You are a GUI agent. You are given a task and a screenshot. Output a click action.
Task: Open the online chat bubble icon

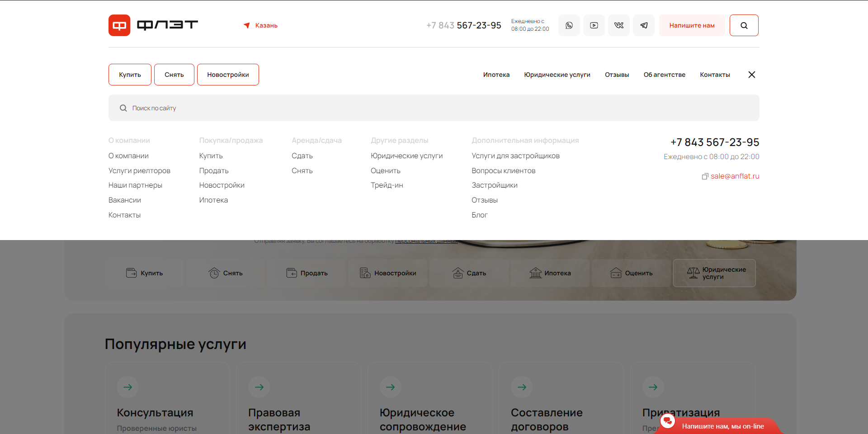pos(667,421)
